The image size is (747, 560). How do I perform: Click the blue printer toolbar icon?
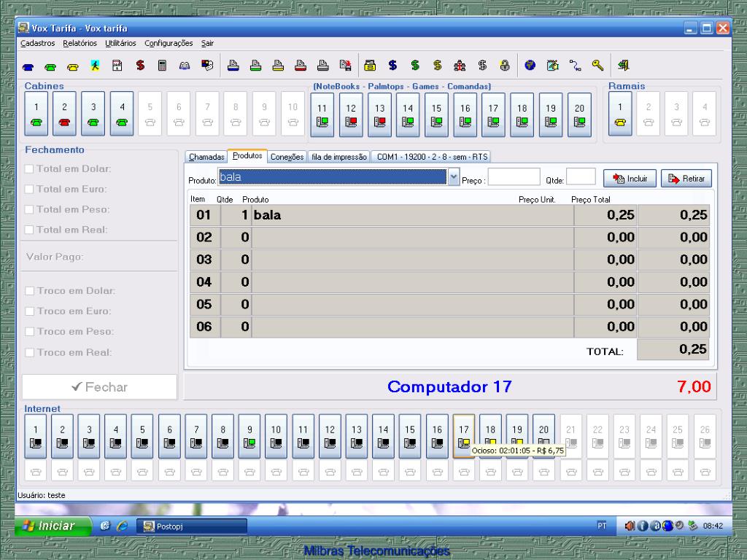233,65
